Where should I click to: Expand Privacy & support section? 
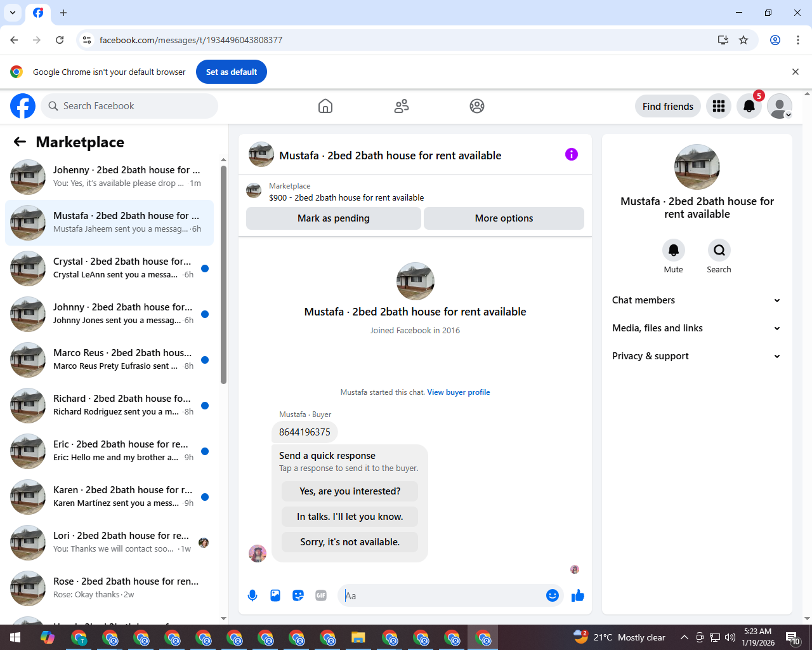[x=697, y=356]
